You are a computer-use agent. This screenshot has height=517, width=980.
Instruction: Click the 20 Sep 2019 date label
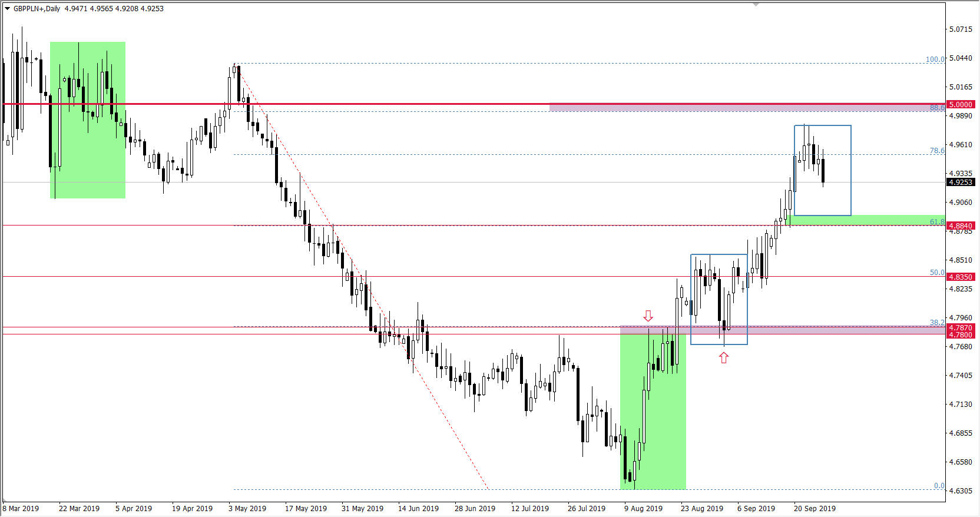814,509
